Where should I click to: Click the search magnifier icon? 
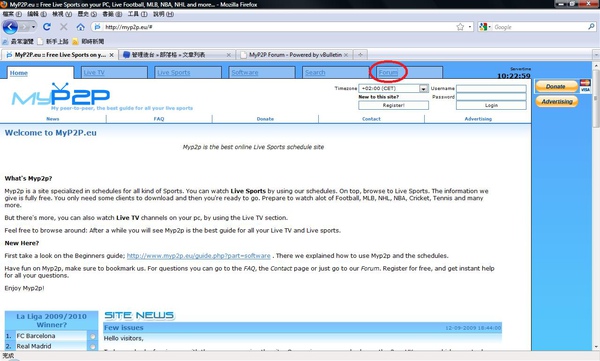pos(591,27)
